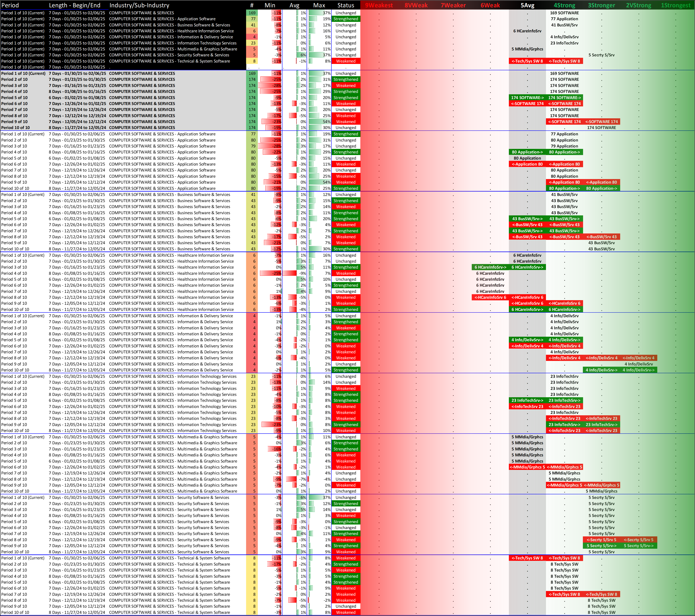Click the '9Weakest' column header
695x616 pixels.
click(x=379, y=5)
